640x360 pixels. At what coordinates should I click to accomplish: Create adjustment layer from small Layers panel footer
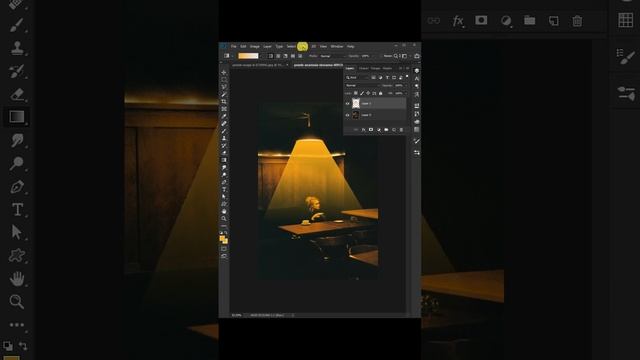(379, 130)
